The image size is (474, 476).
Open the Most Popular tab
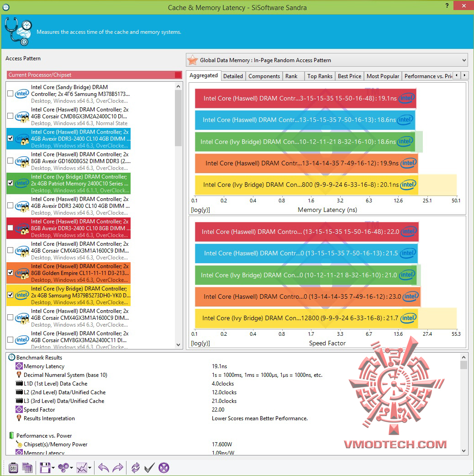(383, 76)
